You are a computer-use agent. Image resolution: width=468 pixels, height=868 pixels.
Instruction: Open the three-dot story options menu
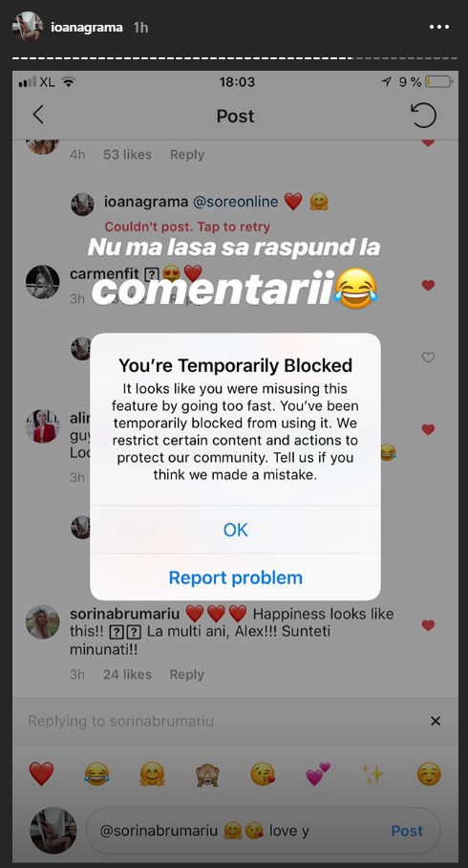pyautogui.click(x=439, y=27)
